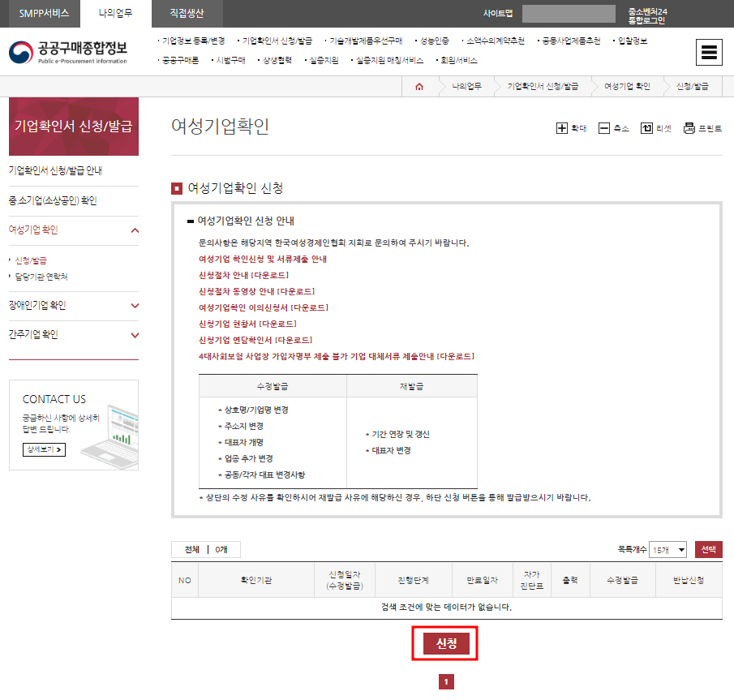Collapse the 여성기업 확인 sidebar section
Viewport: 734px width, 700px height.
(73, 231)
